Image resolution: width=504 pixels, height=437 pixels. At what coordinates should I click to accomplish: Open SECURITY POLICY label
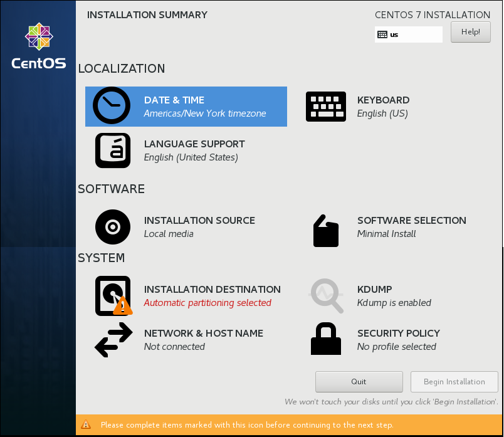[x=399, y=333]
